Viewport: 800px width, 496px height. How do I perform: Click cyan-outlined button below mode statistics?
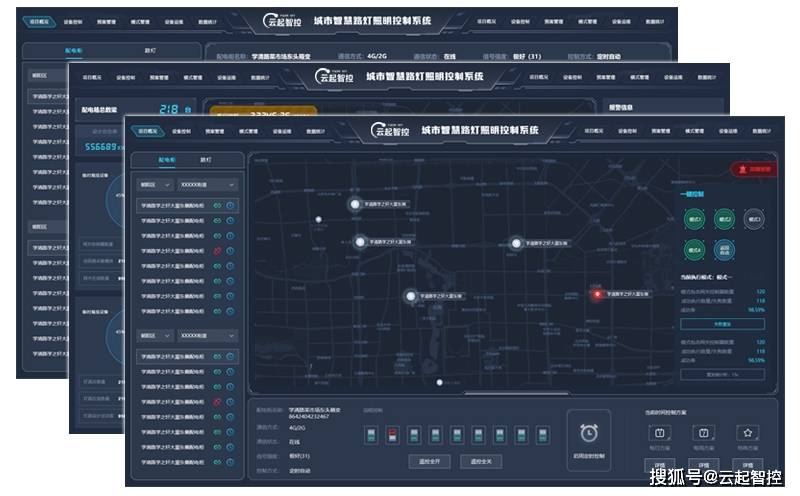tap(722, 324)
